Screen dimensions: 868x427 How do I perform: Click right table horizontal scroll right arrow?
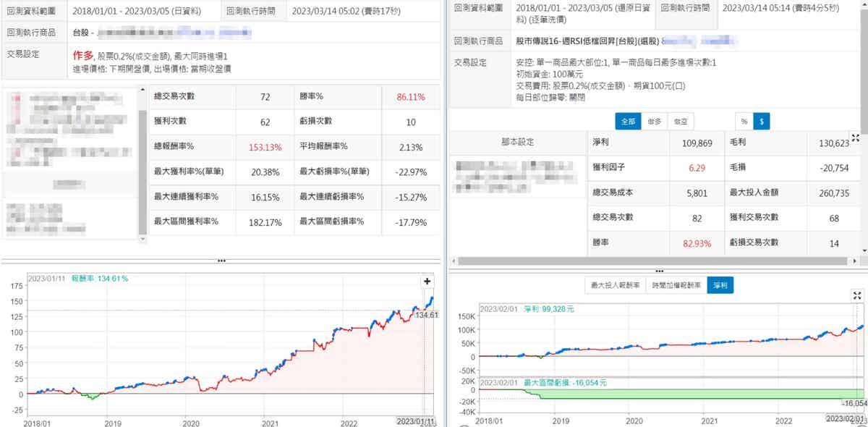856,261
